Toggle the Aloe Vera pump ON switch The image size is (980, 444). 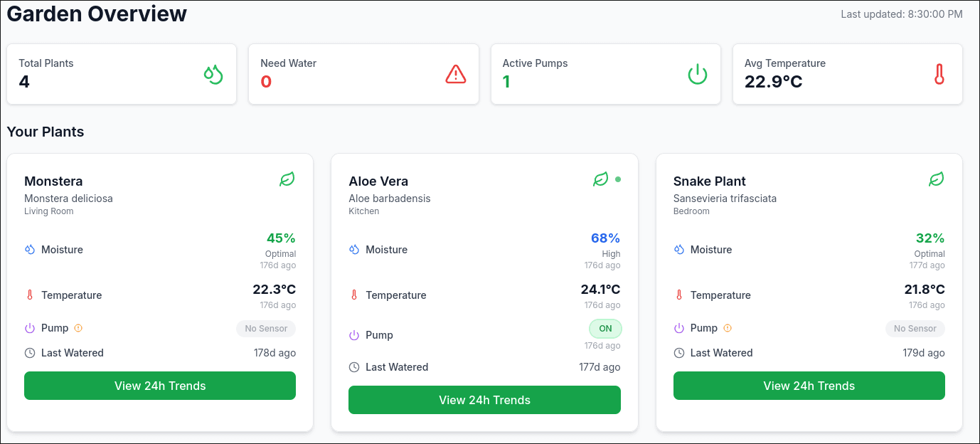tap(605, 329)
